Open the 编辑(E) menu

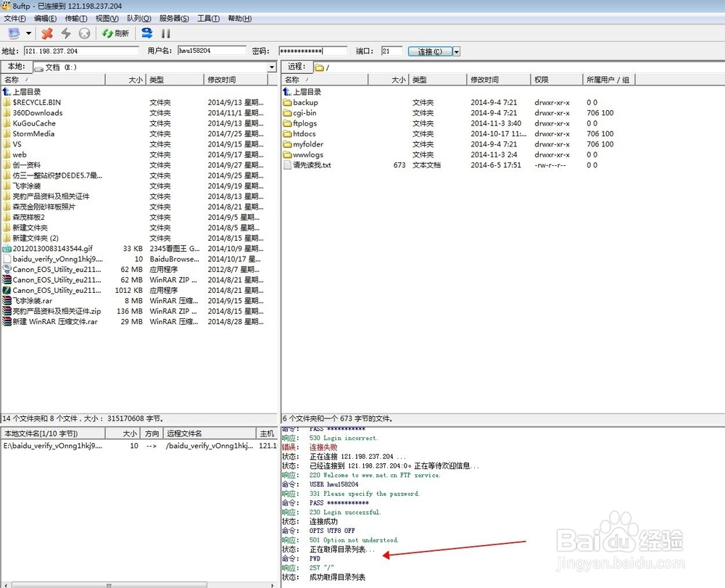(x=45, y=19)
